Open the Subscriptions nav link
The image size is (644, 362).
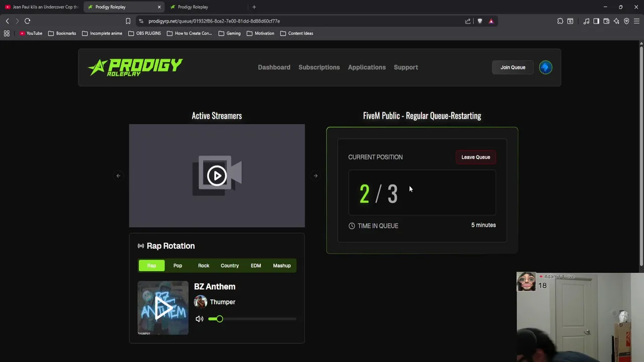pyautogui.click(x=319, y=67)
